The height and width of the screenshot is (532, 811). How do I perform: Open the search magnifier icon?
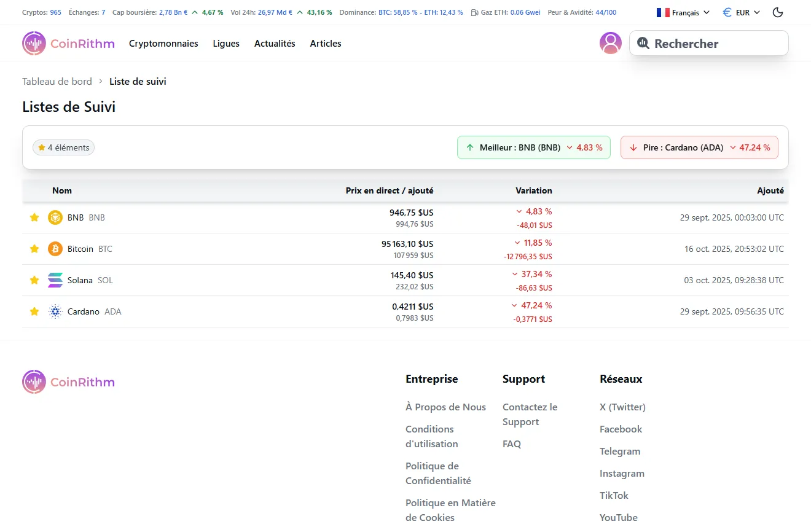pos(643,43)
